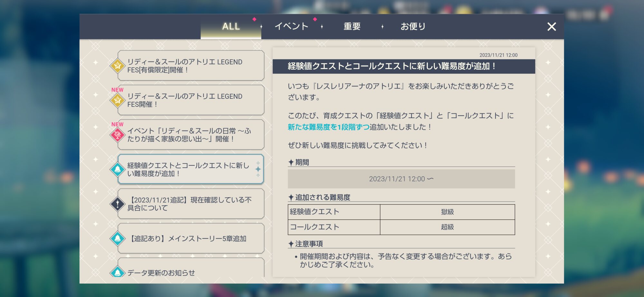
Task: Open the イベント tab
Action: click(291, 26)
